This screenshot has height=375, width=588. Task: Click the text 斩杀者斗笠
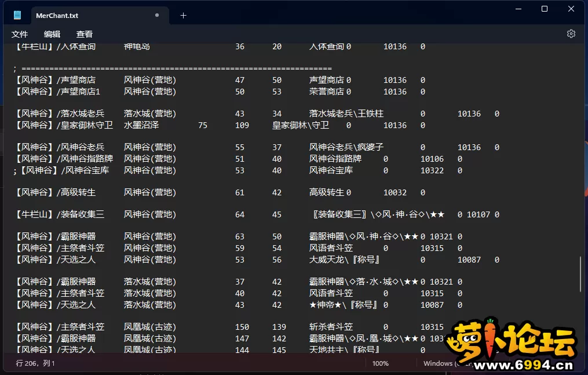coord(331,327)
